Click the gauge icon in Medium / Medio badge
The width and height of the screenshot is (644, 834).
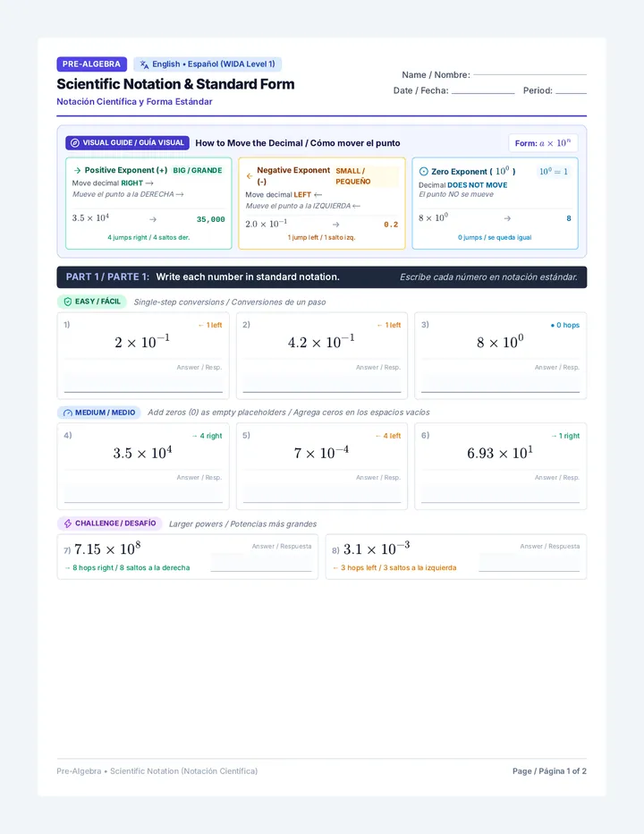68,413
